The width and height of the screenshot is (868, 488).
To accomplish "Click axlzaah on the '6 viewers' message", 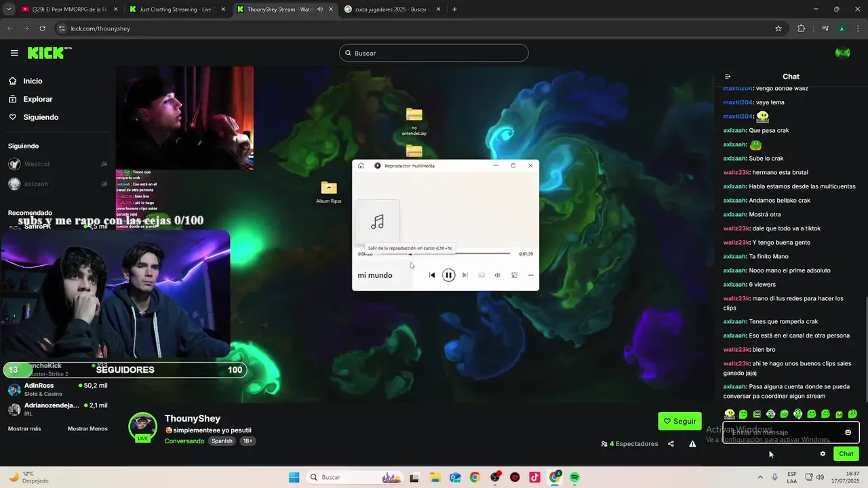I will point(734,285).
